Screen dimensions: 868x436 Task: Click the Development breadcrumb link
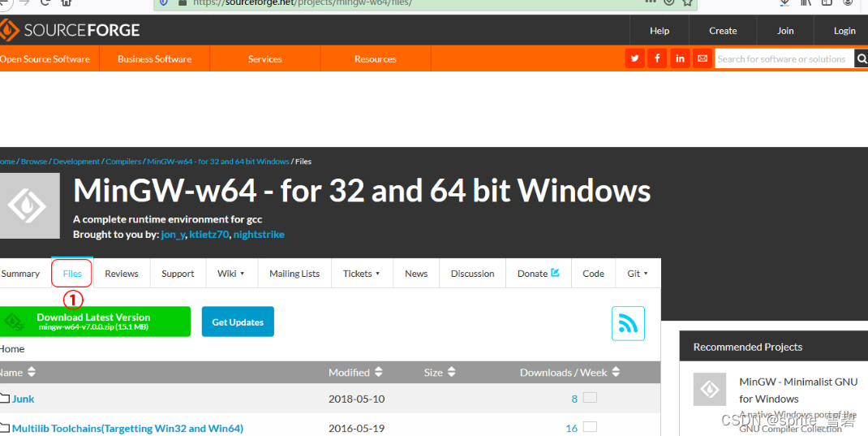(x=76, y=162)
